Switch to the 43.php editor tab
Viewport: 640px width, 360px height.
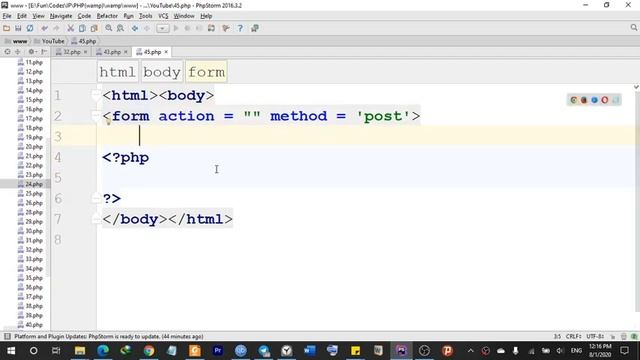point(111,52)
